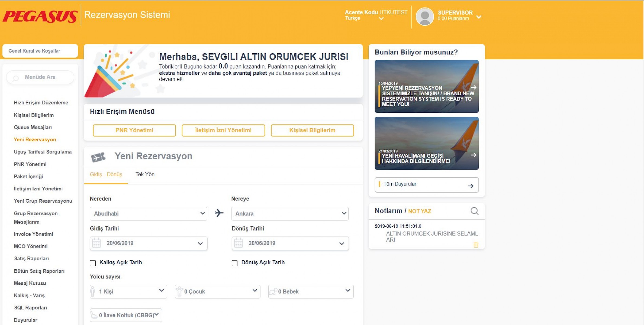Viewport: 644px width, 325px height.
Task: Click the NOT YAZ link
Action: (x=419, y=211)
